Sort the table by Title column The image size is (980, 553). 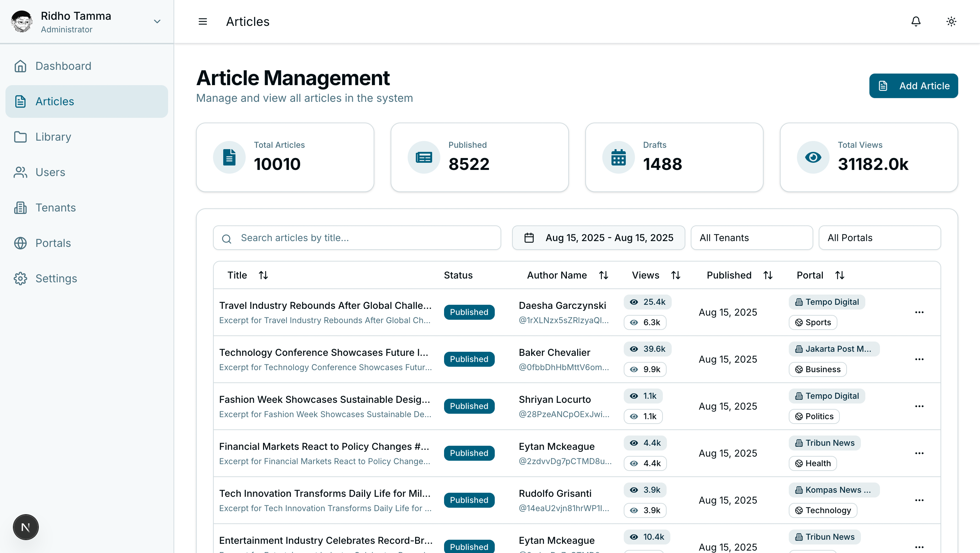point(263,275)
